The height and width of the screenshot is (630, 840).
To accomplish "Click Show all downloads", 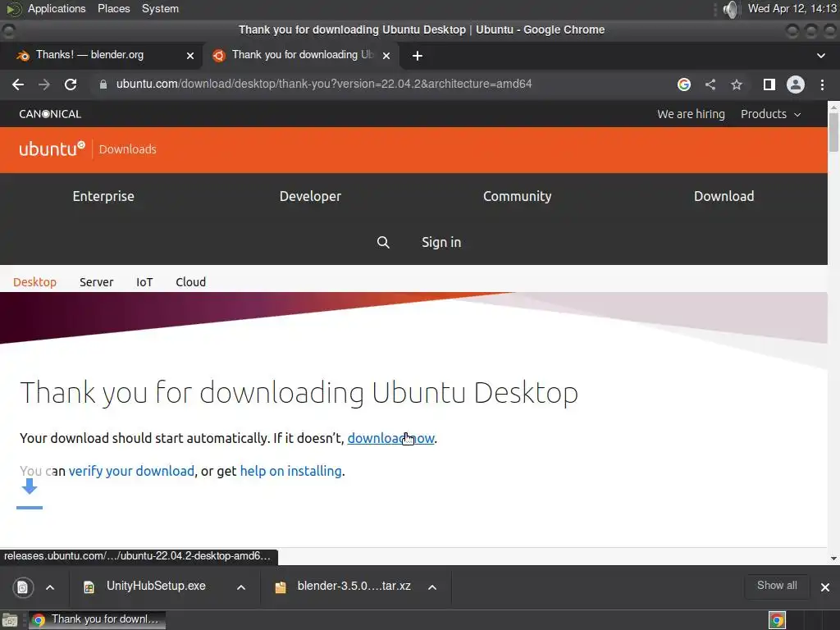I will pos(777,586).
